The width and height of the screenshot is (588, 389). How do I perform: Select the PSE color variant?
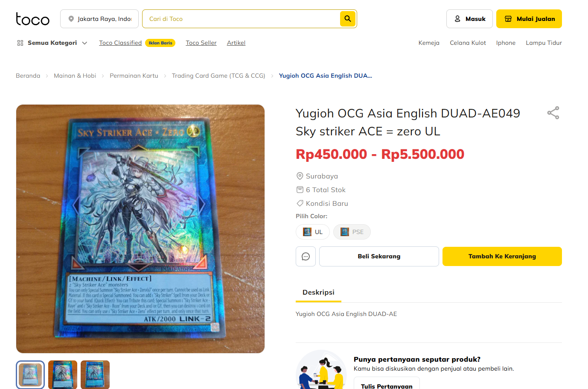tap(352, 232)
